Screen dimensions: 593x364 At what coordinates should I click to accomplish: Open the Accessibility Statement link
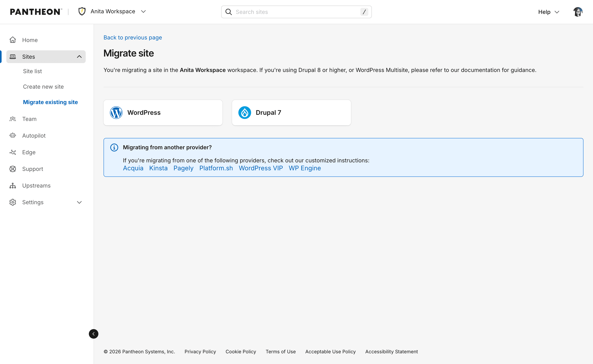[391, 352]
